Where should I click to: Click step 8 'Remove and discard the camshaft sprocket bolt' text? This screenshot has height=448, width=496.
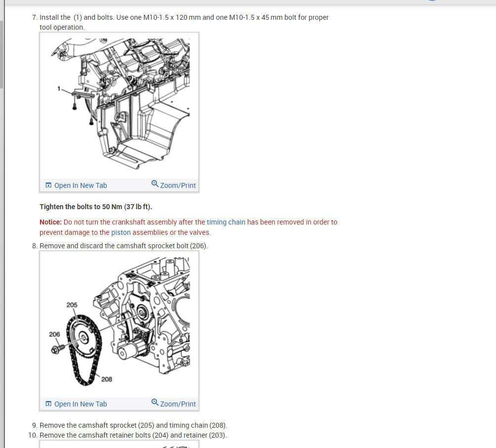click(x=124, y=246)
